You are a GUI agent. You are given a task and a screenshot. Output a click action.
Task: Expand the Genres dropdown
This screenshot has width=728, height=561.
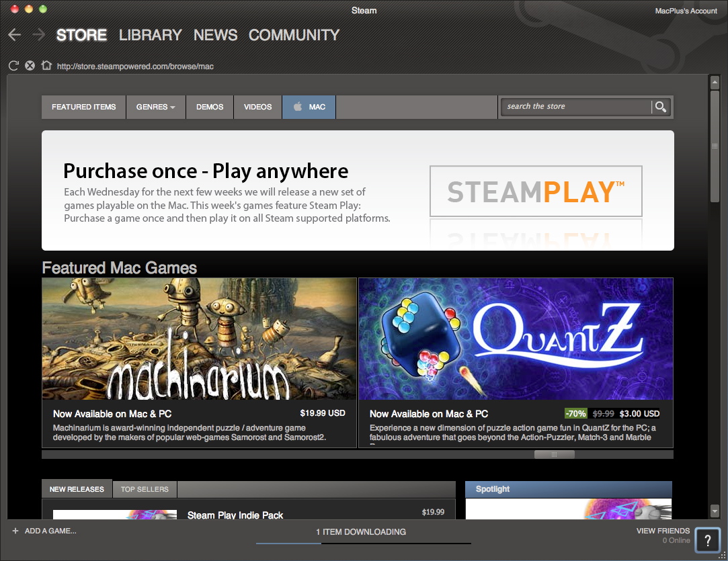tap(155, 107)
